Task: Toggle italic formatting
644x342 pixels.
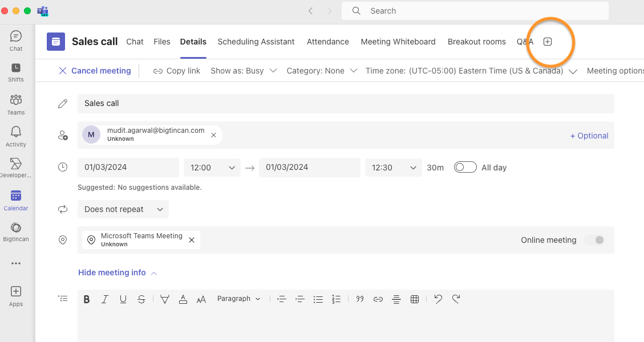Action: pos(105,299)
